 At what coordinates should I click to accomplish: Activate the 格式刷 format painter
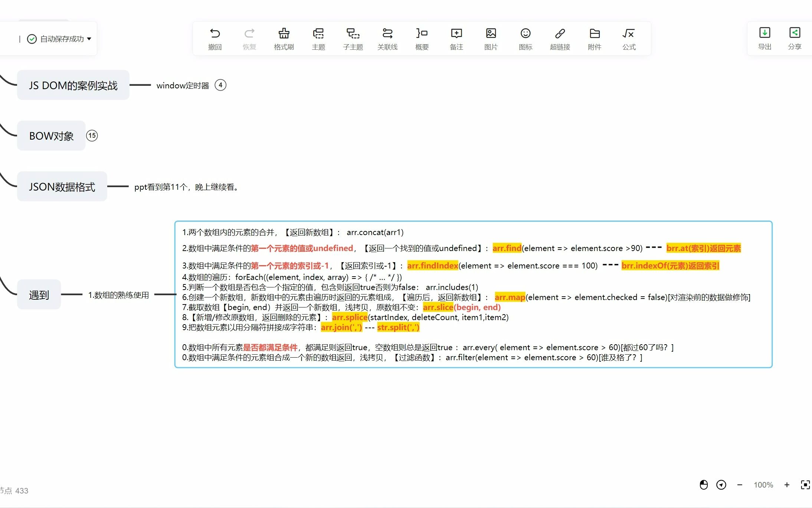point(284,39)
